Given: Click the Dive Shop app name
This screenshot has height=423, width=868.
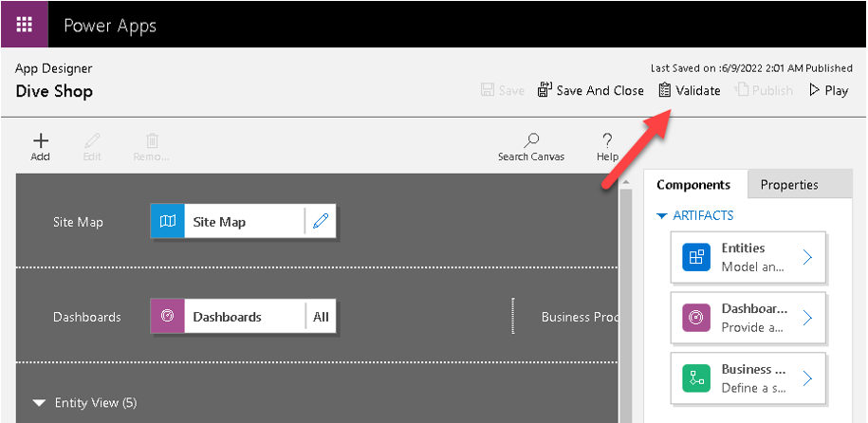Looking at the screenshot, I should [54, 91].
